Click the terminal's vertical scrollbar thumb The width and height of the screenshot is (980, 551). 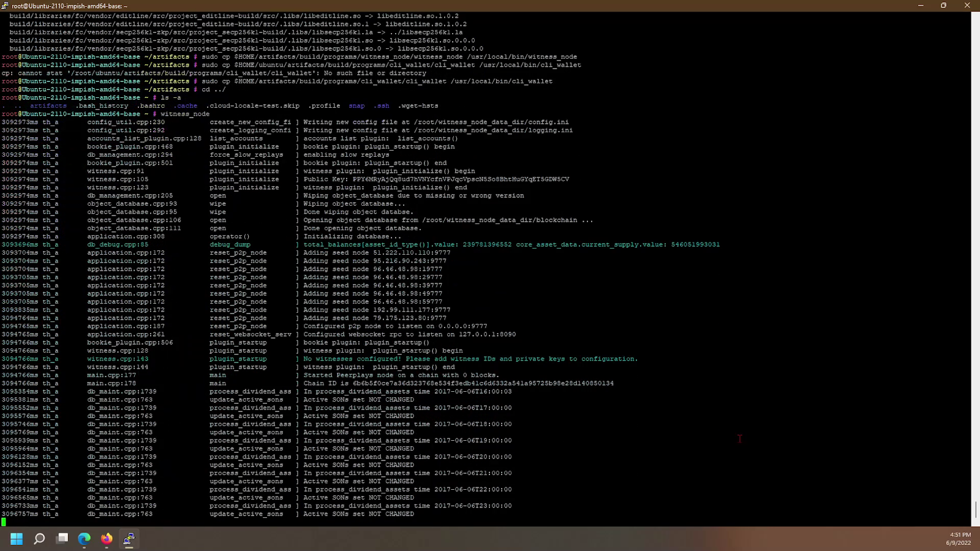[975, 509]
